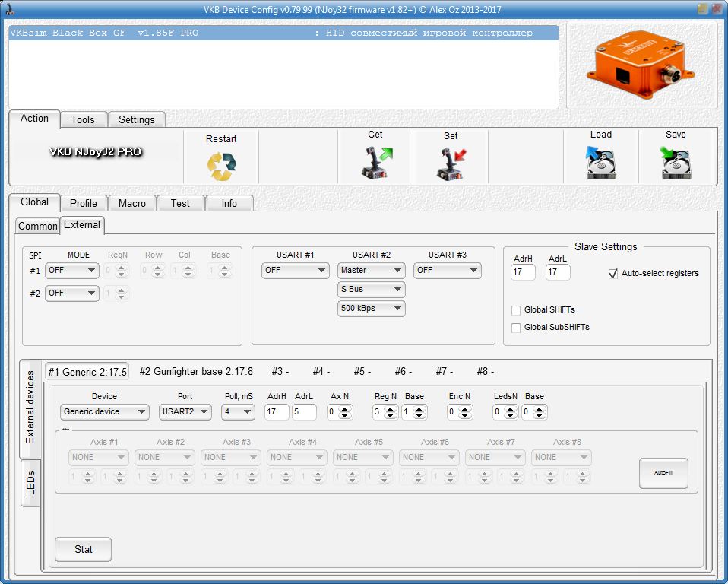Switch to the Global tab
728x584 pixels.
coord(34,202)
